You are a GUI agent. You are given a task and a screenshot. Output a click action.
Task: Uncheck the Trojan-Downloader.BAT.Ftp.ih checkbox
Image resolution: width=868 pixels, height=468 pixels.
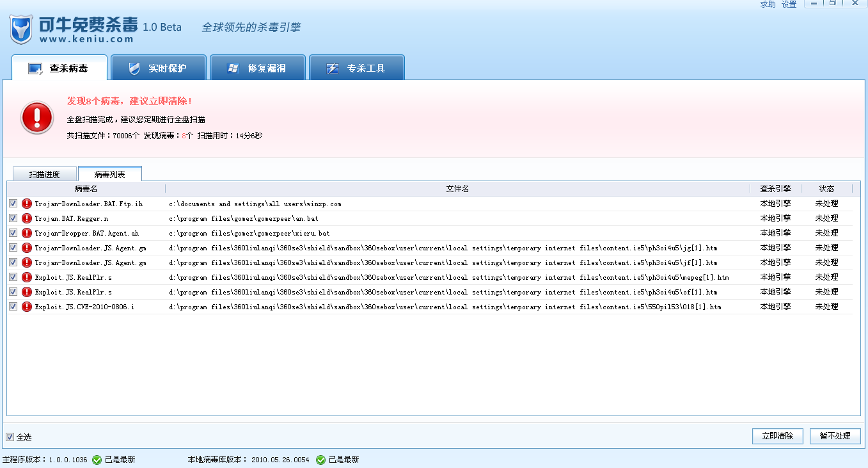click(13, 204)
